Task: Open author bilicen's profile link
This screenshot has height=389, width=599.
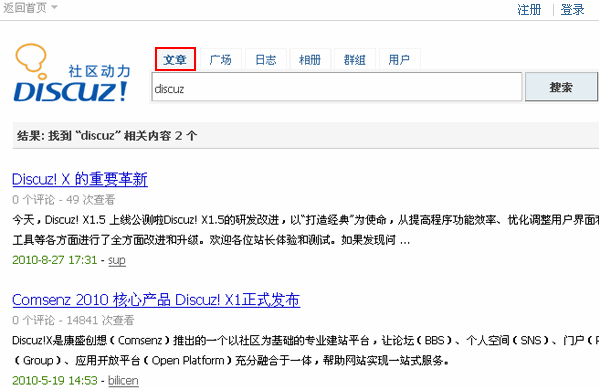Action: (123, 381)
